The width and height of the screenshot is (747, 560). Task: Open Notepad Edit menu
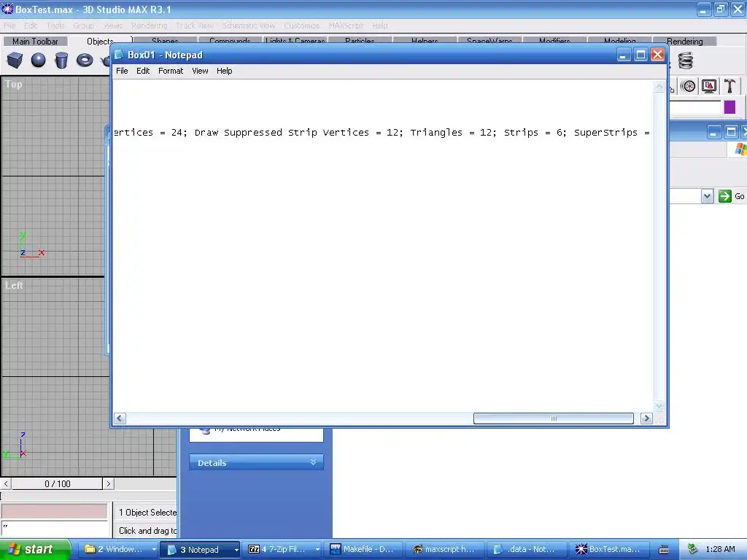click(x=143, y=71)
